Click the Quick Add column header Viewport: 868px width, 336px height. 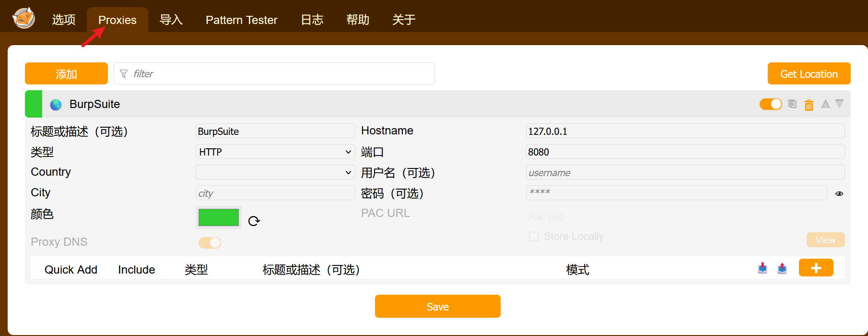click(x=71, y=270)
